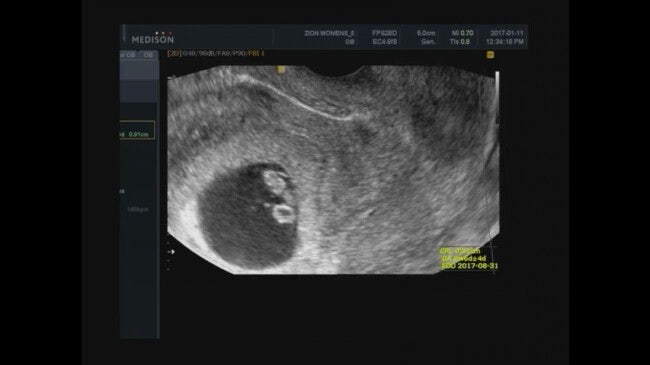The image size is (650, 365).
Task: Click the MI 0.70 readout in header
Action: (x=462, y=33)
